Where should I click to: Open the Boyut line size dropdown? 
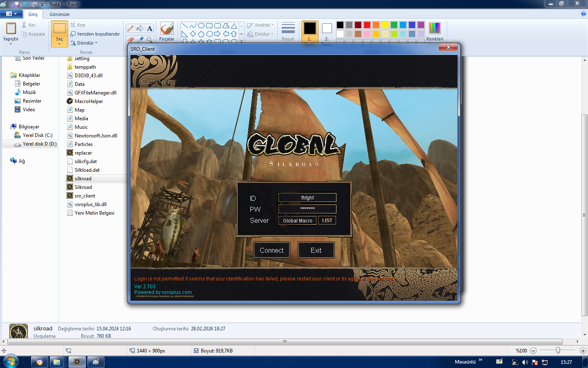pos(288,31)
